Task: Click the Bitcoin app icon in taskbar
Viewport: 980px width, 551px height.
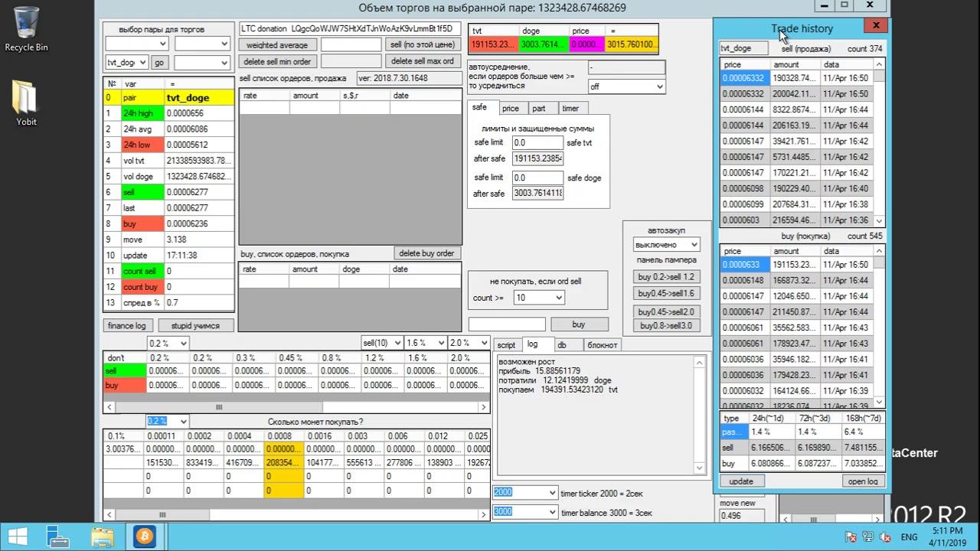Action: [144, 536]
